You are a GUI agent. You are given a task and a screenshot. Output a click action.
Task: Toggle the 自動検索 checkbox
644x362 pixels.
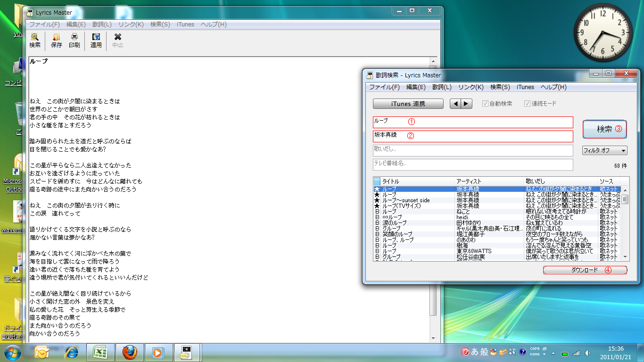click(x=486, y=104)
